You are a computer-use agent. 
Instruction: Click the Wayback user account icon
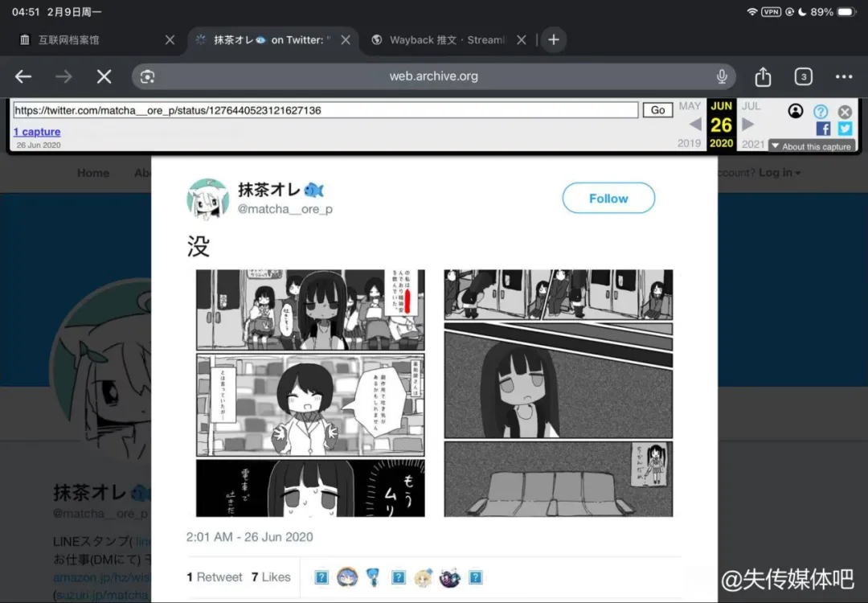tap(796, 111)
